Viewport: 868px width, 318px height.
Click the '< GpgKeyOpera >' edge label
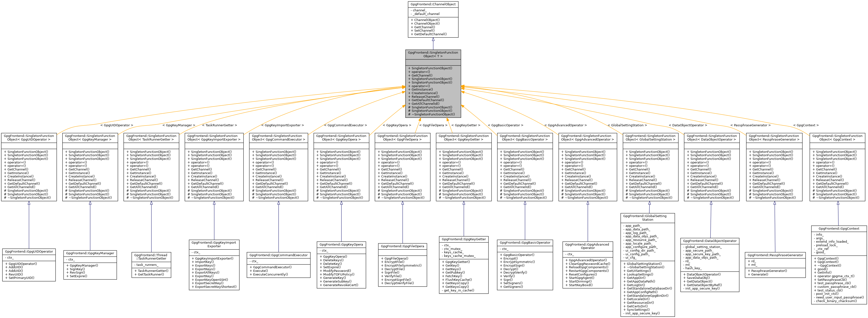397,125
